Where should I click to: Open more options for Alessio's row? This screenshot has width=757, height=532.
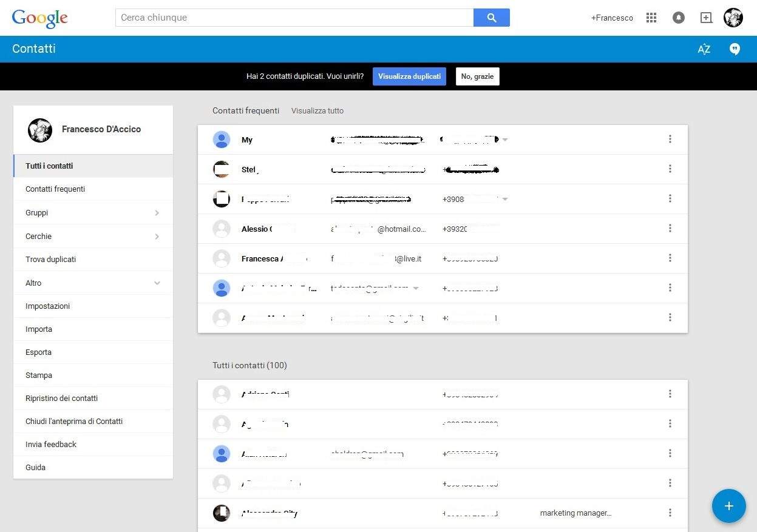pyautogui.click(x=670, y=229)
